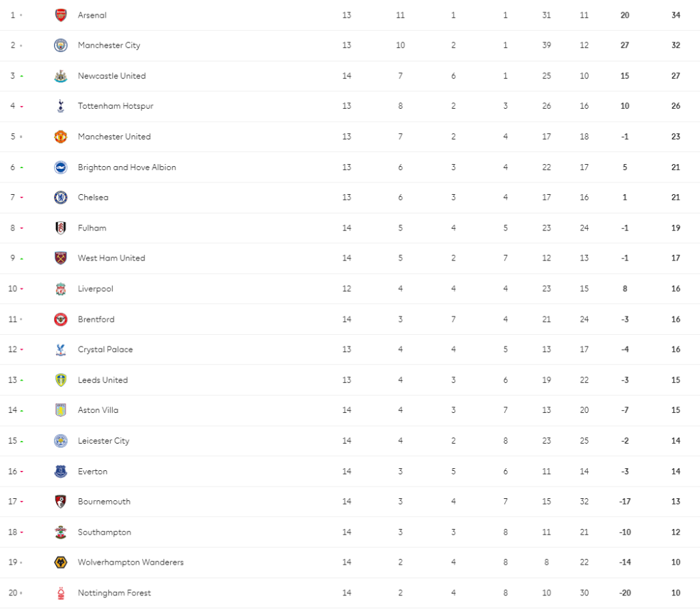Open the Crystal Palace team link

click(105, 349)
